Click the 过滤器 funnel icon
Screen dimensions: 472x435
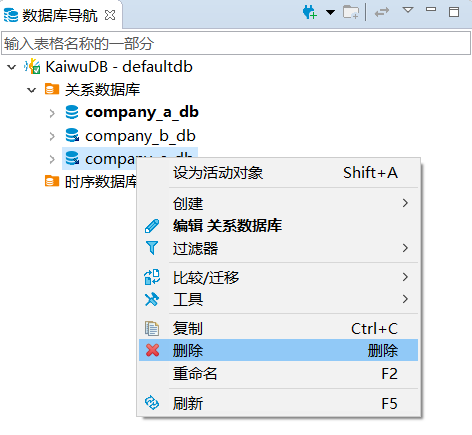[152, 248]
